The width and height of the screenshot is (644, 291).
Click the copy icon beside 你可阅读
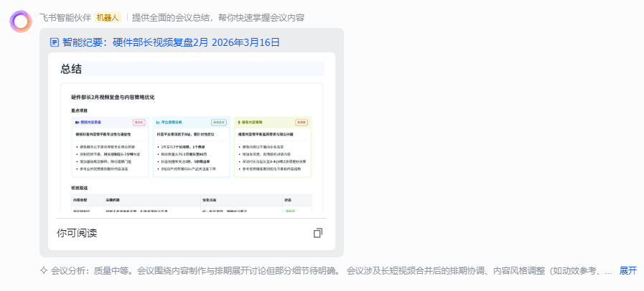tap(318, 233)
